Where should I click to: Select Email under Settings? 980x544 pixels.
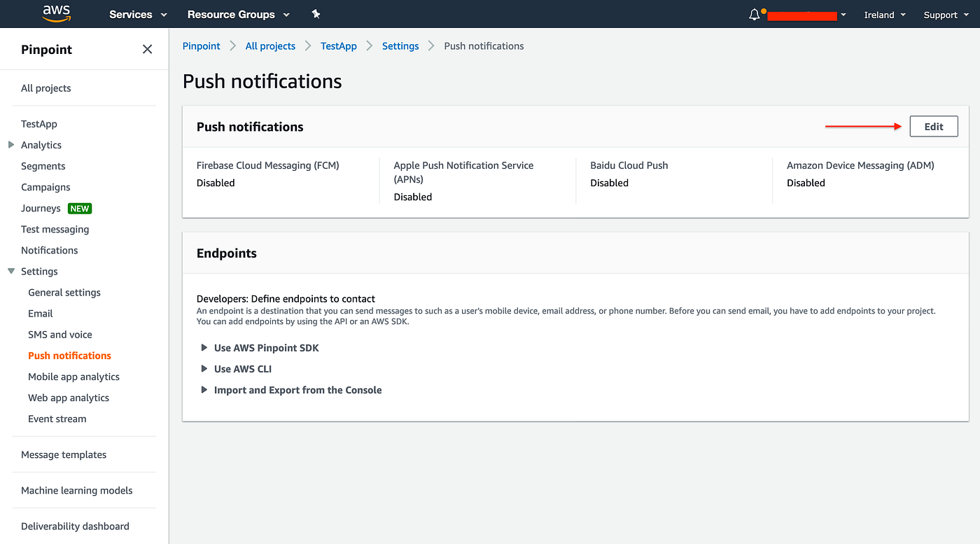pos(40,313)
